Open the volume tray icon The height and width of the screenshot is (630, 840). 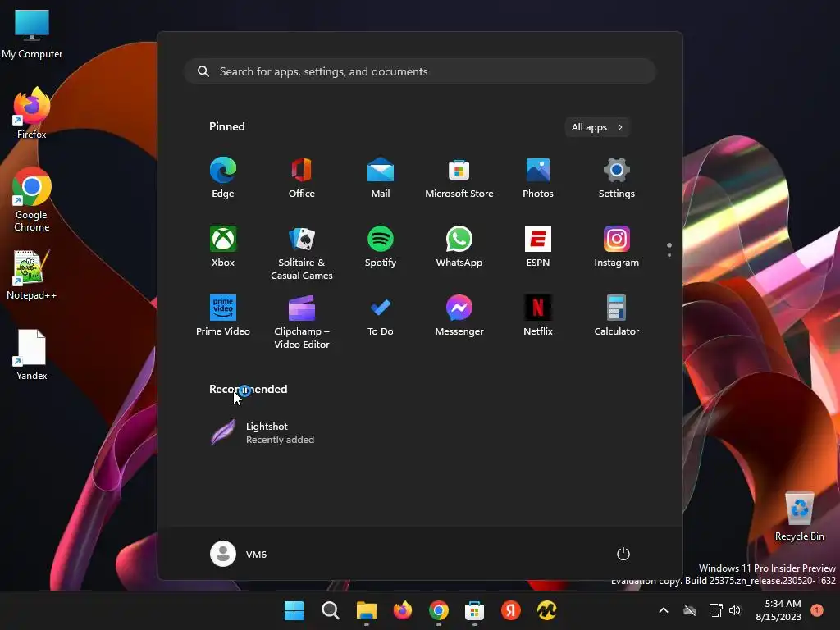click(735, 610)
